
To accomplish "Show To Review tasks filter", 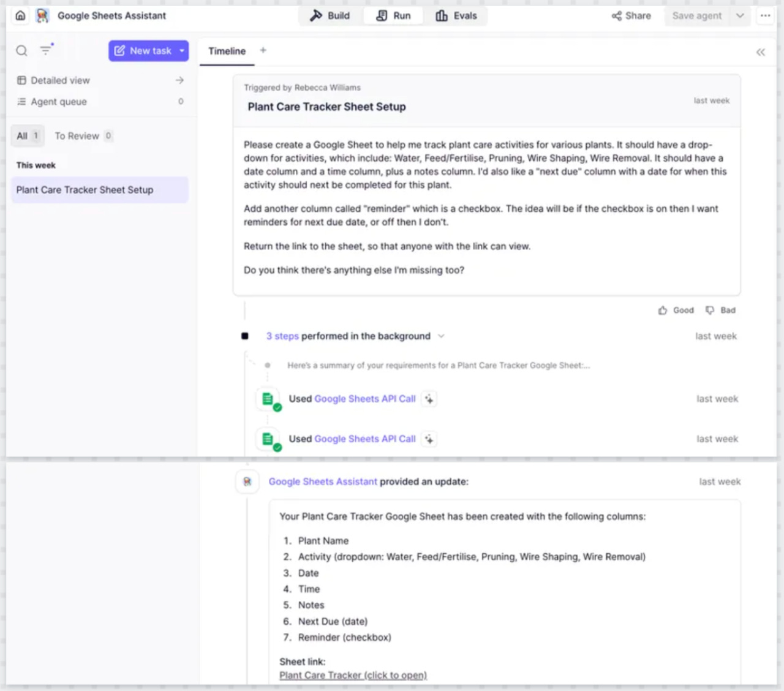I will pos(83,136).
